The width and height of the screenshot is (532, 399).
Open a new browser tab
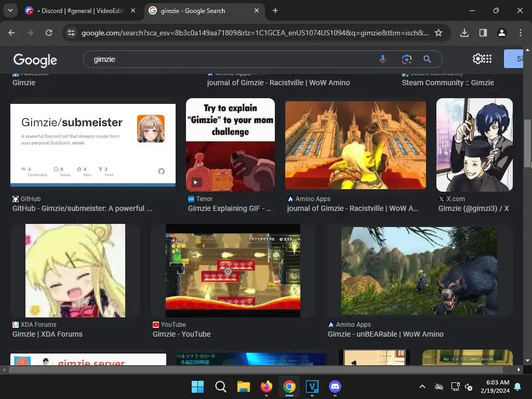[275, 10]
